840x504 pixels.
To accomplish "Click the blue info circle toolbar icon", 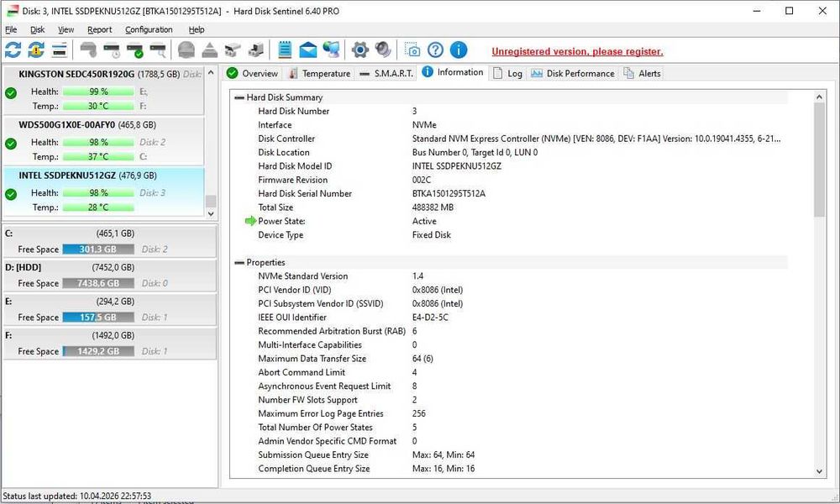I will (x=459, y=50).
